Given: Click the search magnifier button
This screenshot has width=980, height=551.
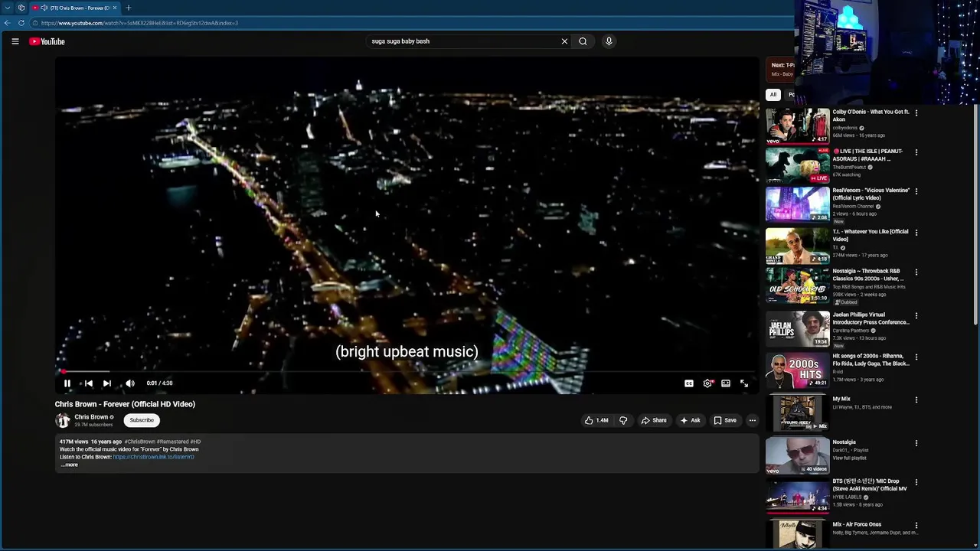Looking at the screenshot, I should pyautogui.click(x=583, y=41).
